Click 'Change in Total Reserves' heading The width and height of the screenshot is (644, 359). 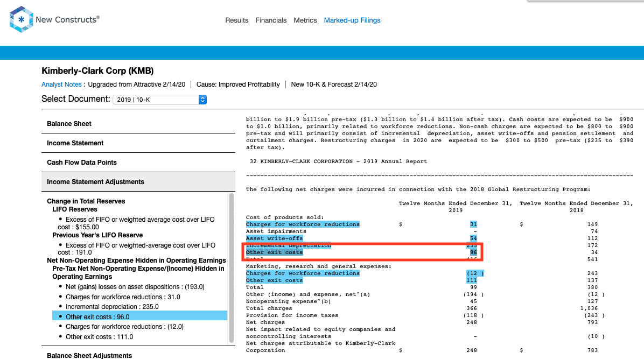click(x=86, y=201)
